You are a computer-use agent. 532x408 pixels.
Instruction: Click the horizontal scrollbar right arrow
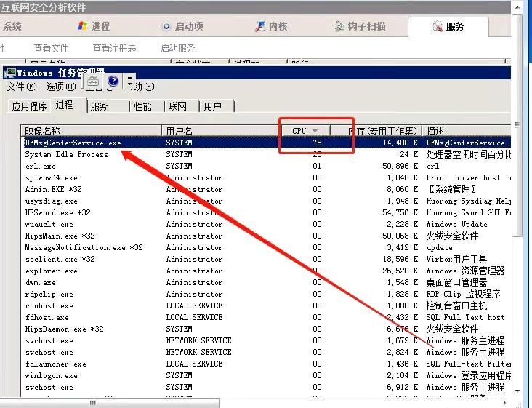[x=504, y=403]
